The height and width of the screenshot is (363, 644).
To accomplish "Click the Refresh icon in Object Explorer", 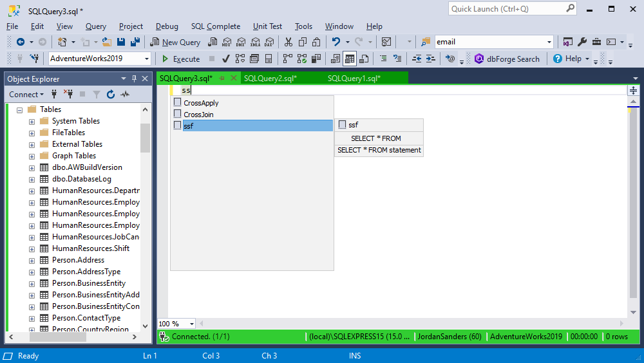I will (111, 95).
